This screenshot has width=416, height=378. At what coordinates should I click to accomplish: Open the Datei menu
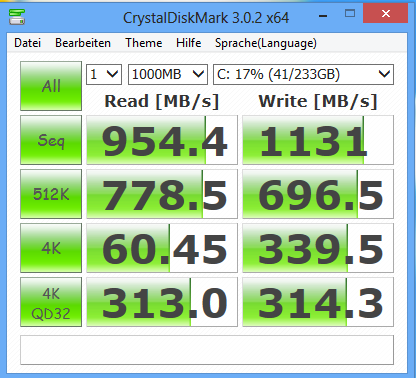coord(28,43)
